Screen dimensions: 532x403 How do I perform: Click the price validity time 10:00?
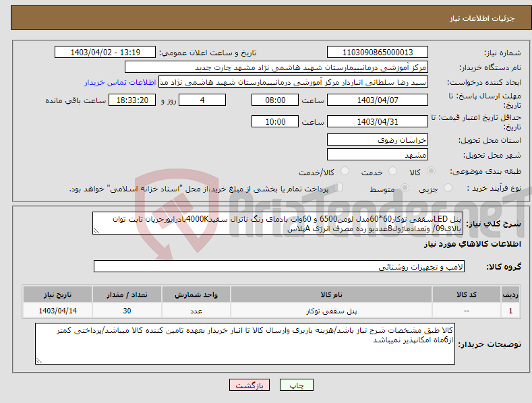(275, 121)
